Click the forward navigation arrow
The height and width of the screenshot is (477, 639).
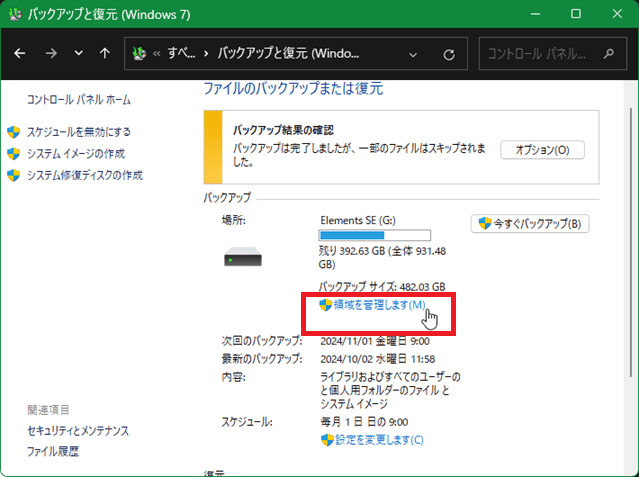51,53
